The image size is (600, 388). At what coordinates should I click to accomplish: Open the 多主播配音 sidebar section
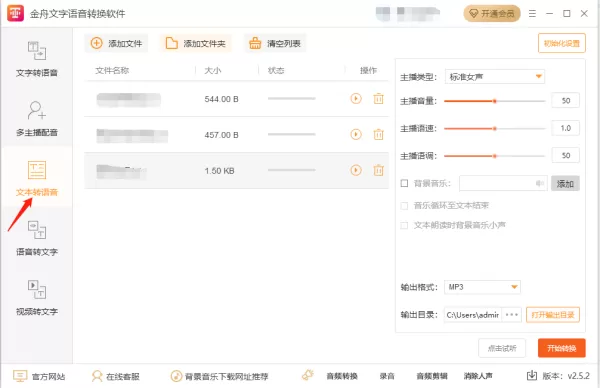click(37, 119)
